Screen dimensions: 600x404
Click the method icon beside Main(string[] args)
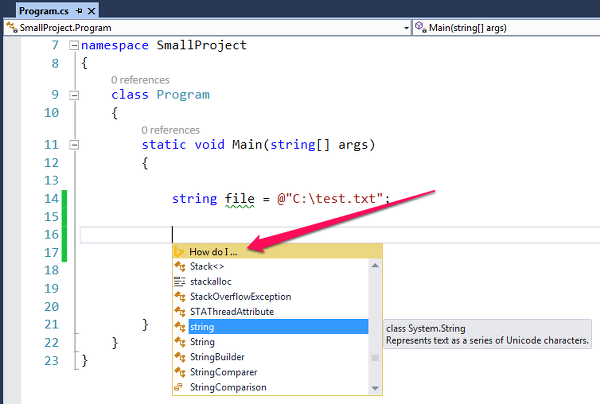point(421,27)
